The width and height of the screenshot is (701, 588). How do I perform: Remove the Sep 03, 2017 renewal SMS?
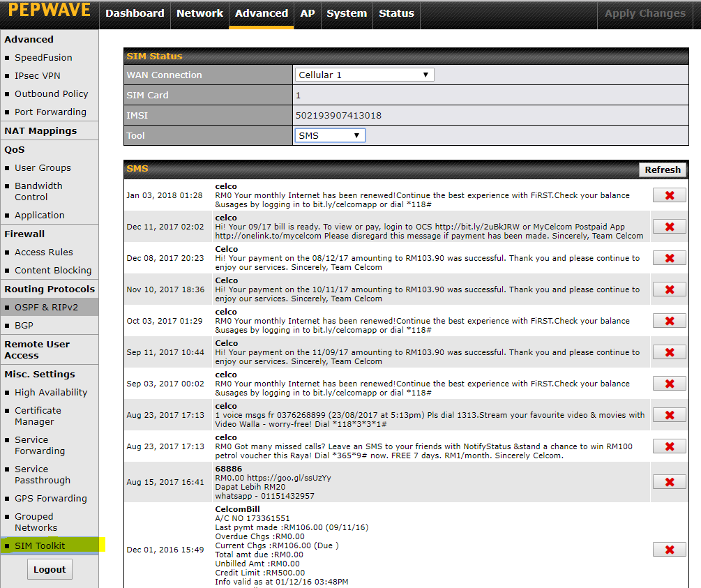[x=669, y=384]
